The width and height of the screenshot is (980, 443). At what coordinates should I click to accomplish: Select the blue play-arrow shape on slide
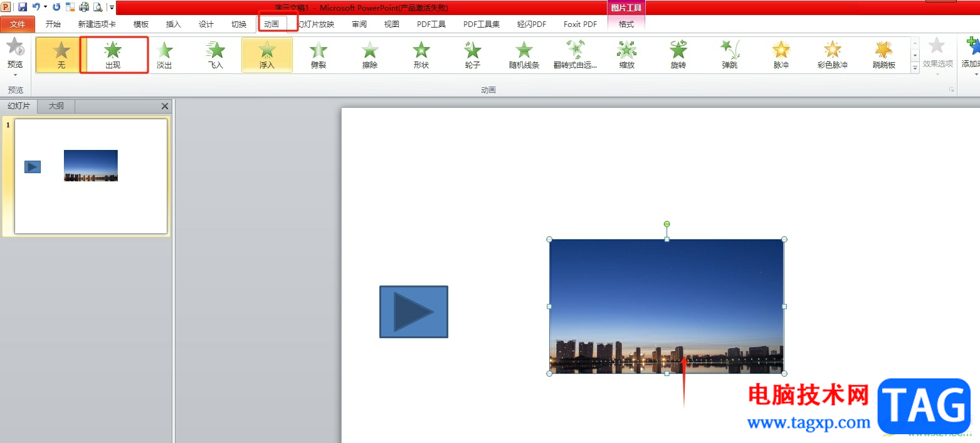click(x=414, y=312)
